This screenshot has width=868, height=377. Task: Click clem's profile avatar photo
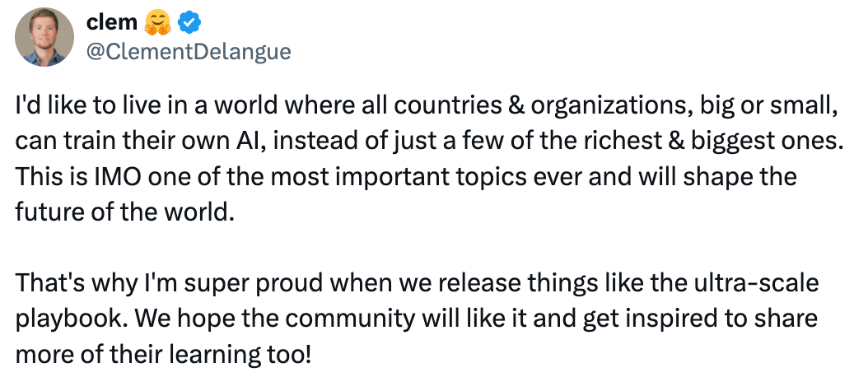point(44,39)
